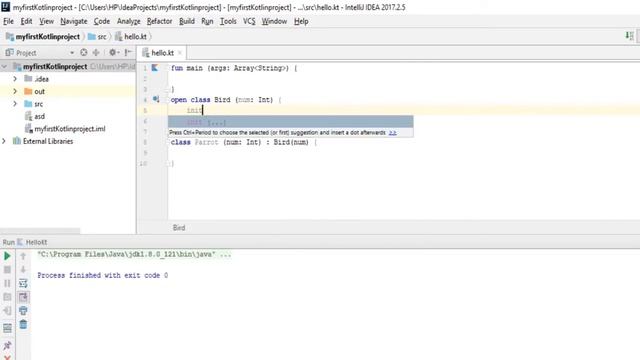Click hello.kt breadcrumb in navigation bar
The height and width of the screenshot is (360, 640).
click(131, 36)
